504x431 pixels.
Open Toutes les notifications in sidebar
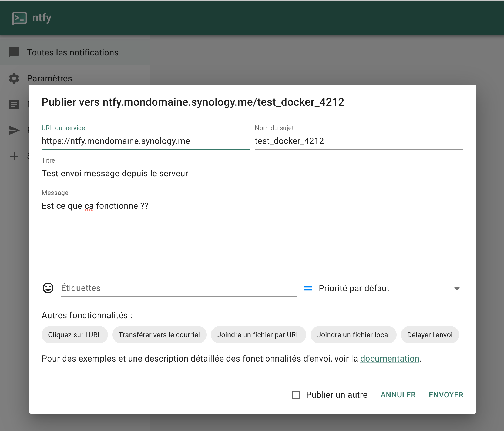[x=75, y=52]
